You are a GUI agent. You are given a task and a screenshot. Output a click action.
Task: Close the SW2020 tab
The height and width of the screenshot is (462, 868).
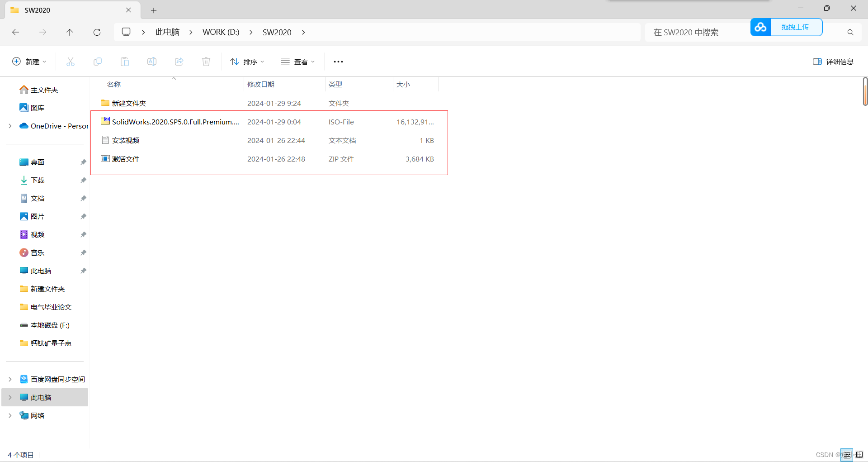(x=128, y=10)
